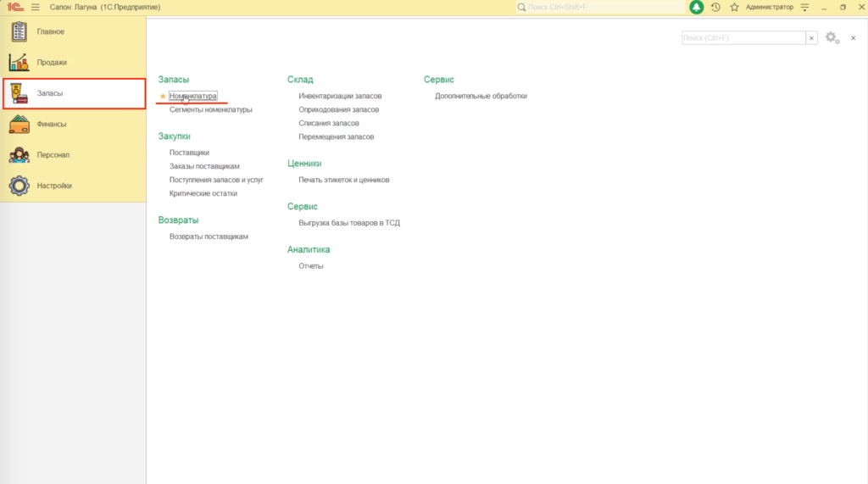Click the Ценники group heading
Viewport: 868px width, 484px height.
tap(304, 164)
